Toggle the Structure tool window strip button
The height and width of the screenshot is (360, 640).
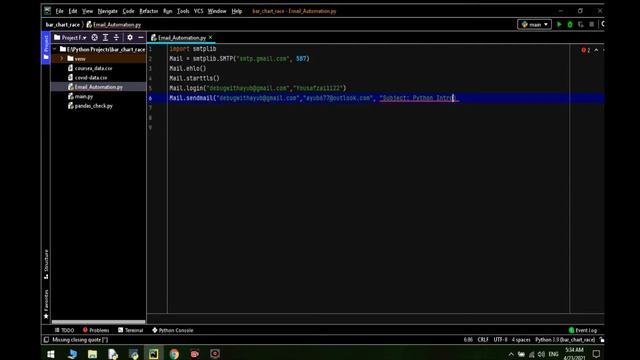pyautogui.click(x=46, y=264)
